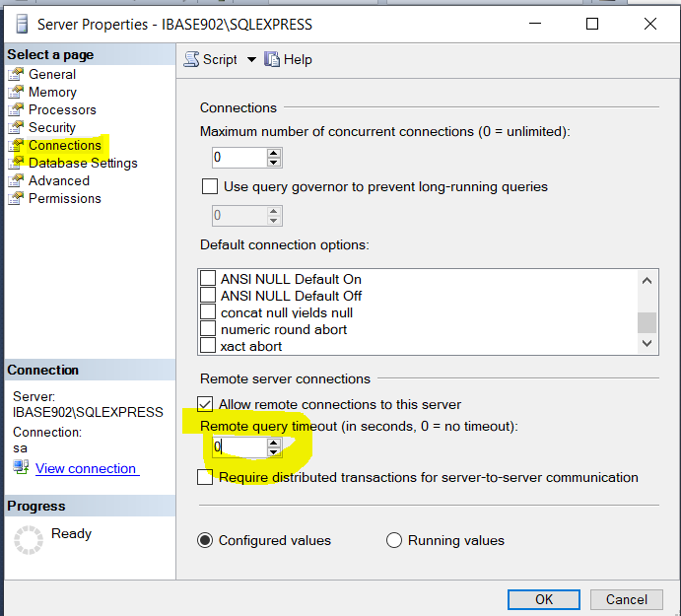Screen dimensions: 681x616
Task: Expand the Script dropdown arrow
Action: (x=251, y=60)
